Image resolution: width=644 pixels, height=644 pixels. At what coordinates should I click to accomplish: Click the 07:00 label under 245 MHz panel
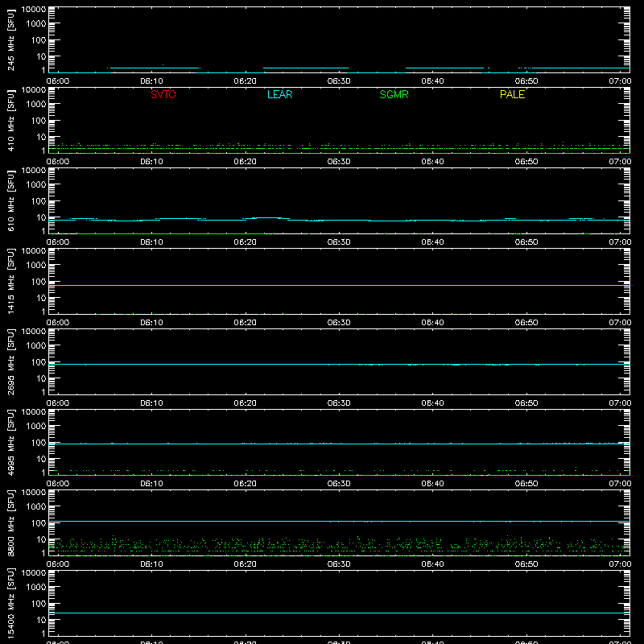coord(620,81)
